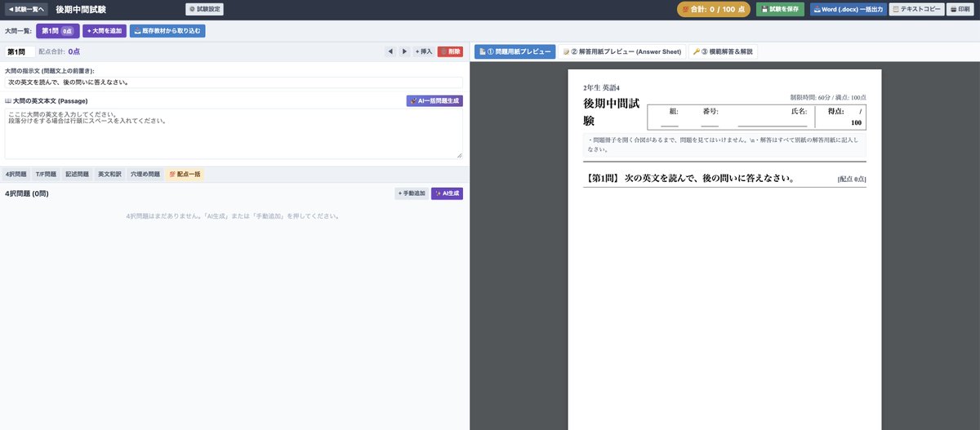Viewport: 980px width, 430px height.
Task: Go back with 試験一覧へ button
Action: coord(25,10)
